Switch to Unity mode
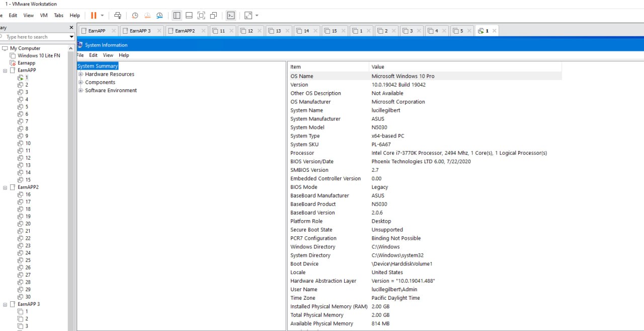The height and width of the screenshot is (331, 644). click(x=213, y=15)
